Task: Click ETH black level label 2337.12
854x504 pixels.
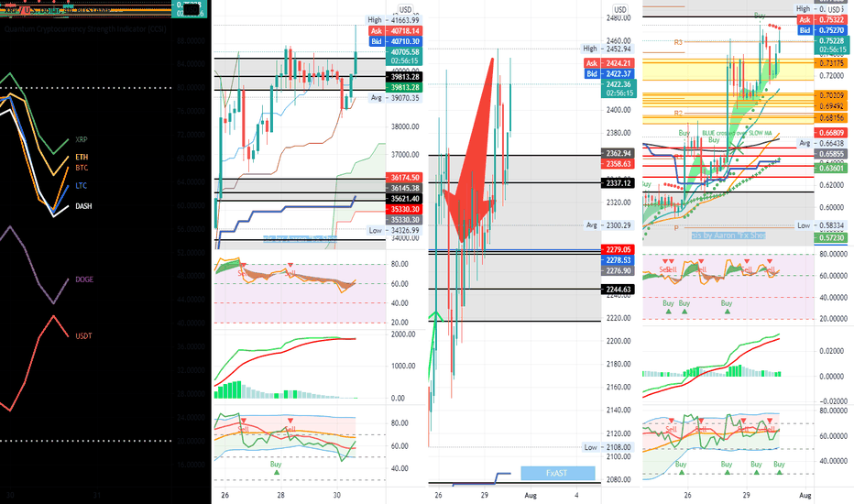Action: coord(618,183)
